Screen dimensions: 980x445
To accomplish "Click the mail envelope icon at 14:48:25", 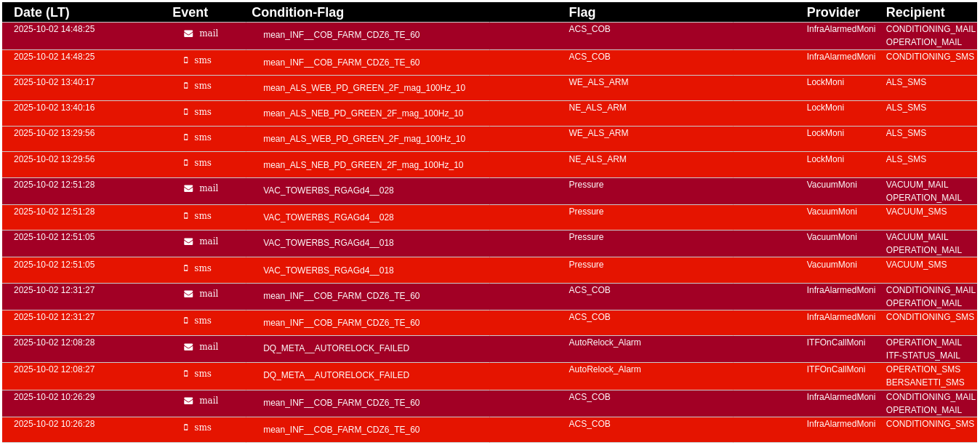I will (188, 33).
